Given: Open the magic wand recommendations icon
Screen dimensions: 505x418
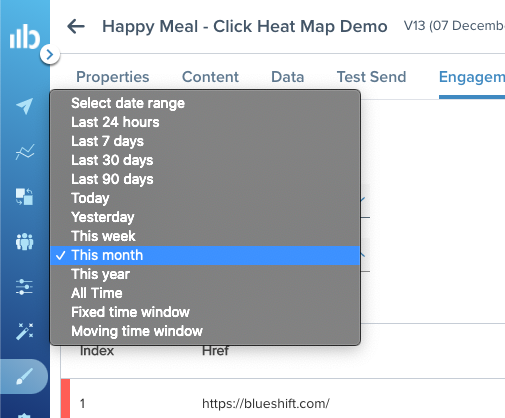Looking at the screenshot, I should tap(24, 331).
